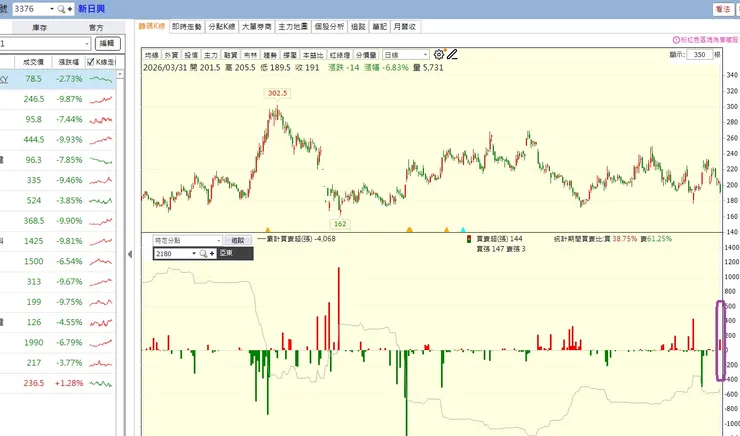Viewport: 740px width, 436px height.
Task: Select the row showing +1.28%
Action: [x=58, y=383]
